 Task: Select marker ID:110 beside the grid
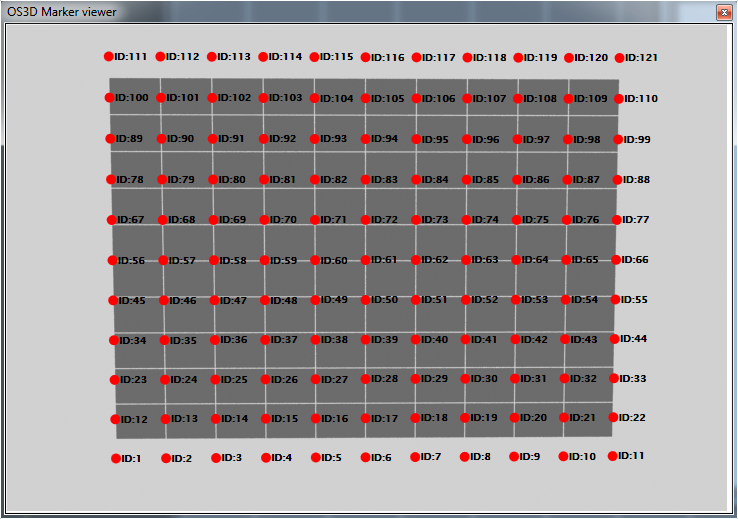618,99
